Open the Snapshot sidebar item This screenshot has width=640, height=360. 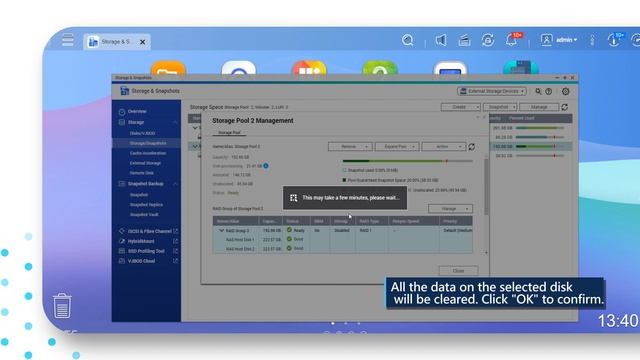(x=139, y=195)
